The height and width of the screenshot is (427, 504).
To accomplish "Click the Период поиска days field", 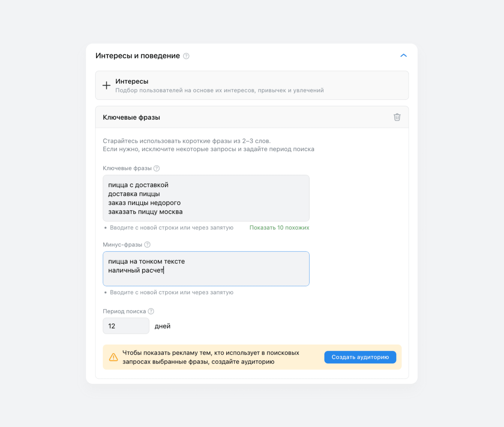I will pos(126,326).
